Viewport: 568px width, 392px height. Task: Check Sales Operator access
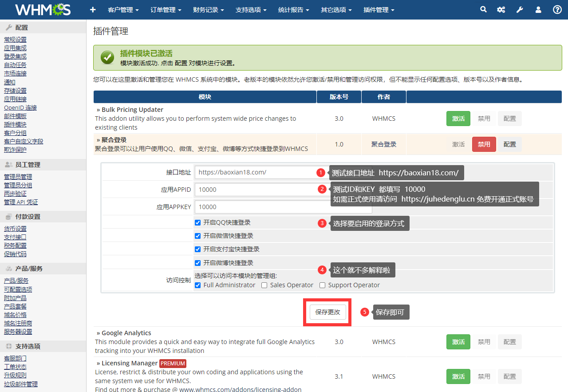(x=264, y=285)
